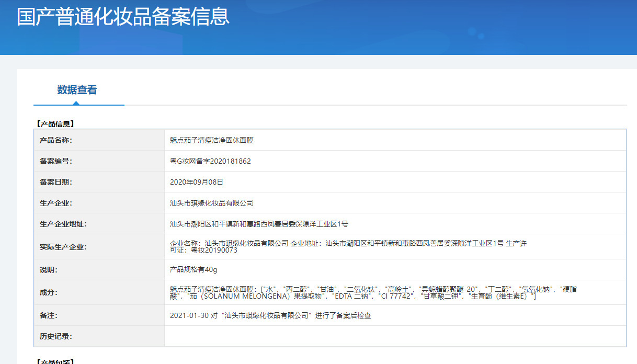Screen dimensions: 637x364
Task: Select the 2021-01-30 inspection remark
Action: click(270, 315)
